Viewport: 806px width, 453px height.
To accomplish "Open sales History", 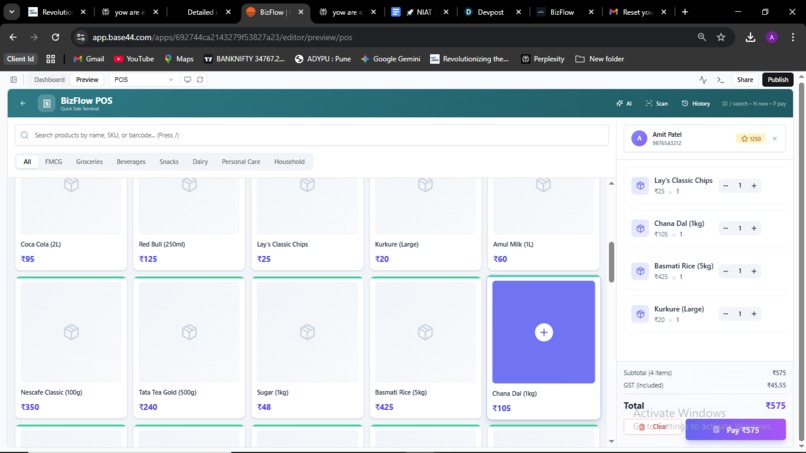I will pyautogui.click(x=696, y=103).
